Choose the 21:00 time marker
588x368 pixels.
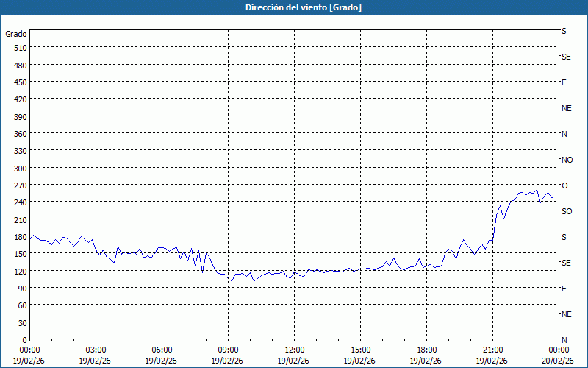492,350
